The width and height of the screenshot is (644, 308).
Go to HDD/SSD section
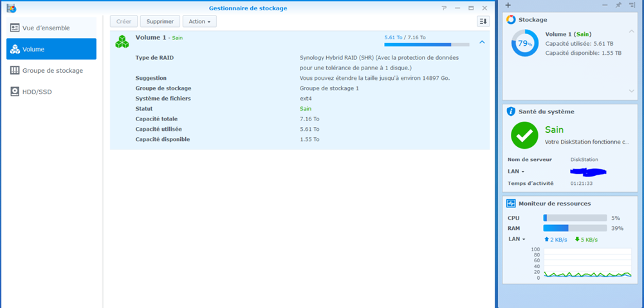pyautogui.click(x=51, y=91)
